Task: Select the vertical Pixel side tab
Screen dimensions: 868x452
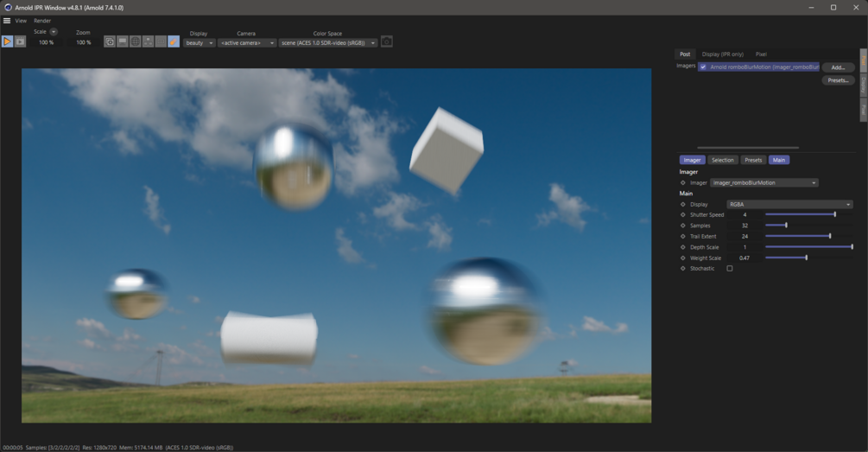Action: pyautogui.click(x=863, y=110)
